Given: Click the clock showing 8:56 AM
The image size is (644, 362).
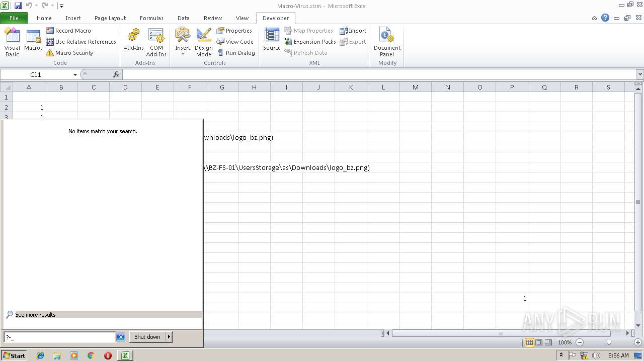Looking at the screenshot, I should click(x=618, y=355).
